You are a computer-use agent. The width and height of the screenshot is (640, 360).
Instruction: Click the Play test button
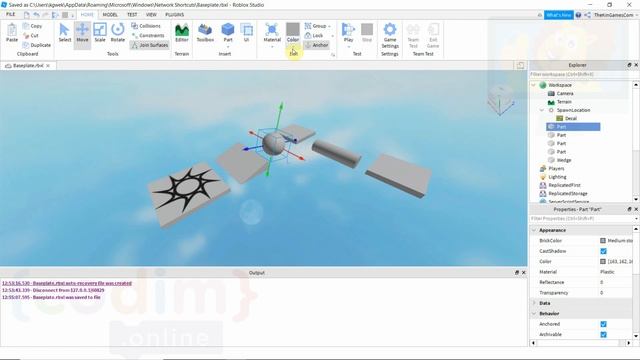(348, 32)
